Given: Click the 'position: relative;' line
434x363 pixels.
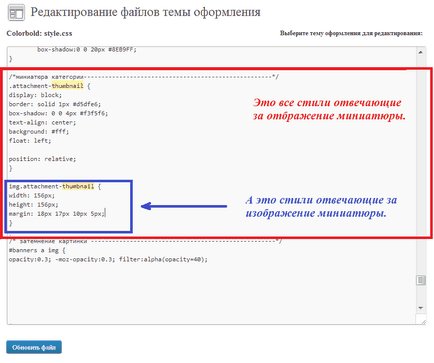Looking at the screenshot, I should [x=42, y=159].
